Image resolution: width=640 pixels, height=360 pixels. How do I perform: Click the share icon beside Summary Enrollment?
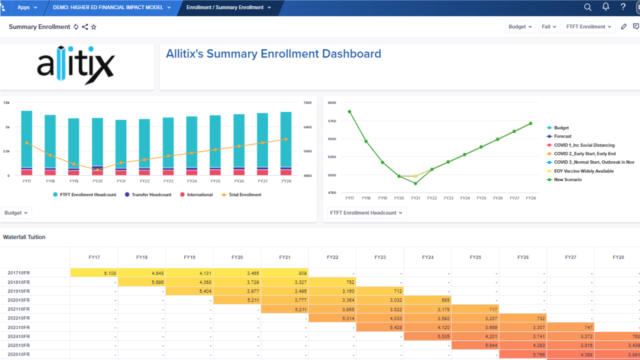(x=85, y=27)
